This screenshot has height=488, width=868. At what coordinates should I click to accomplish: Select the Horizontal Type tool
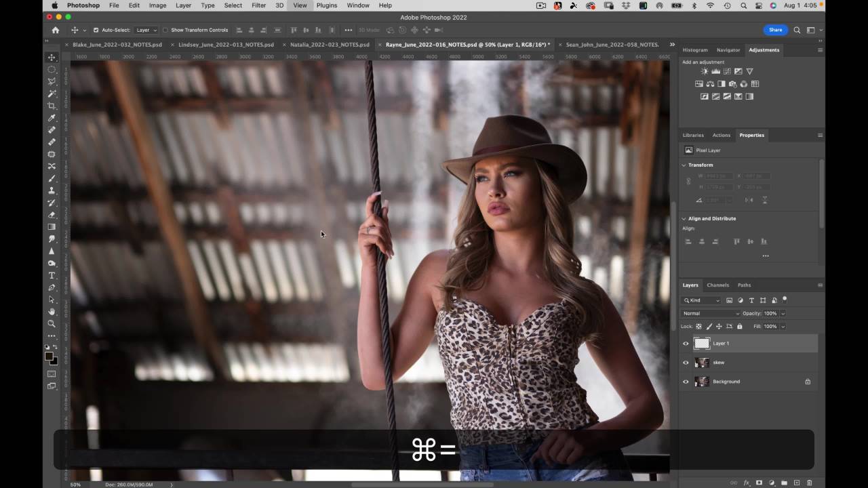pos(52,275)
